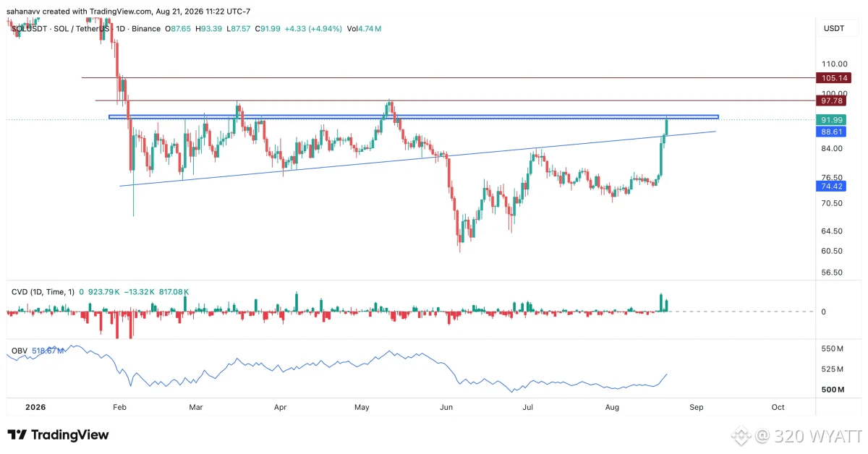This screenshot has width=868, height=454.
Task: Click the Apr label on time axis
Action: [x=281, y=407]
